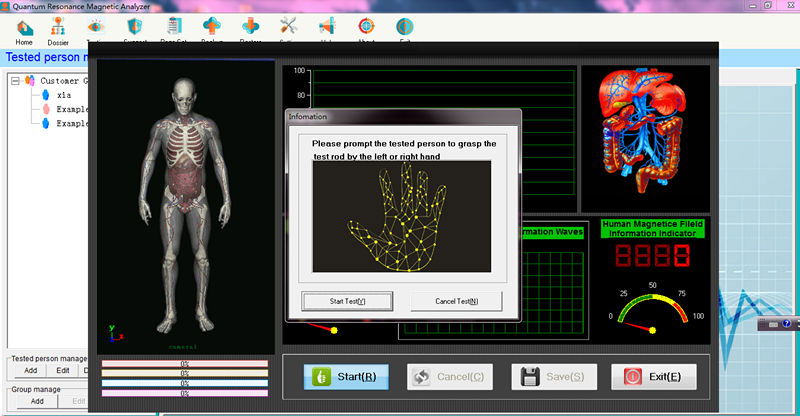Click the green Start(R) button
The width and height of the screenshot is (800, 416).
coord(346,377)
